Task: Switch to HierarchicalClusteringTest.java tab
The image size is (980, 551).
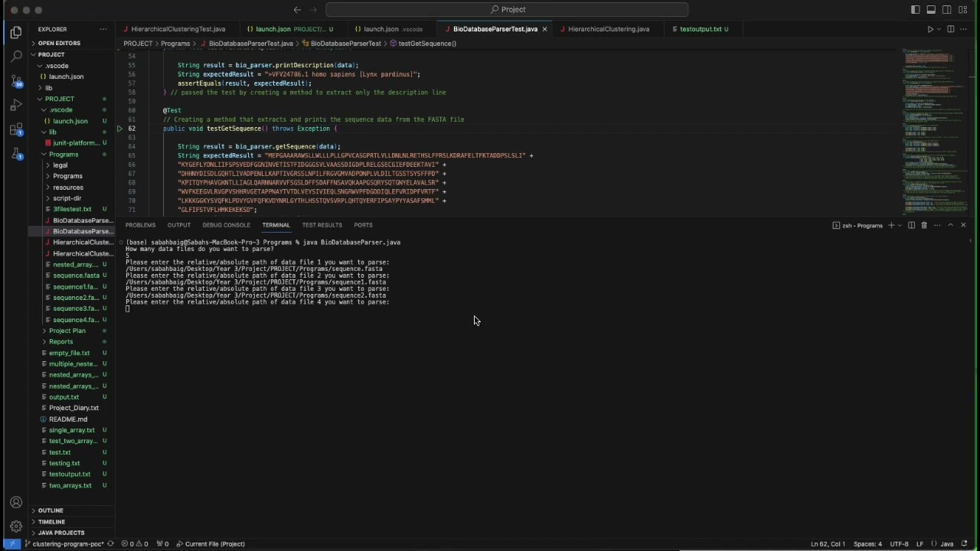Action: point(177,29)
